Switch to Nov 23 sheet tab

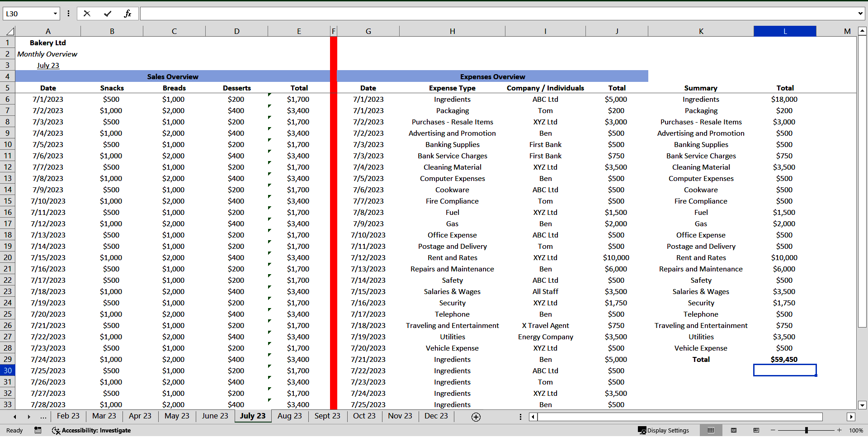[x=400, y=416]
